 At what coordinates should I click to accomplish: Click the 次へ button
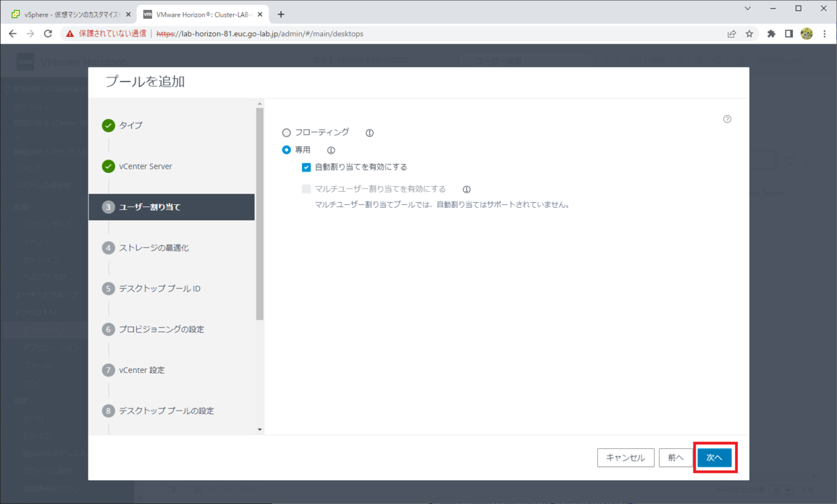point(714,457)
